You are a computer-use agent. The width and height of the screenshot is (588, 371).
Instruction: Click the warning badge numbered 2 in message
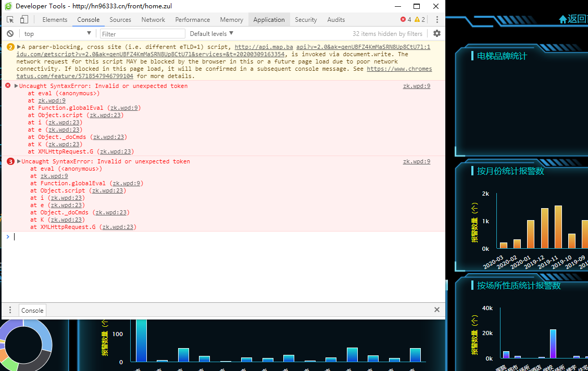10,47
